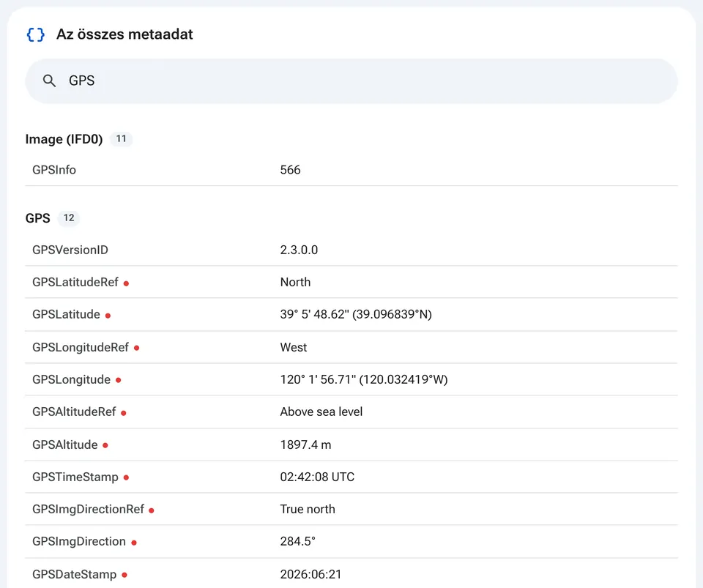The width and height of the screenshot is (703, 588).
Task: Select the version value 2.3.0.0
Action: [299, 250]
